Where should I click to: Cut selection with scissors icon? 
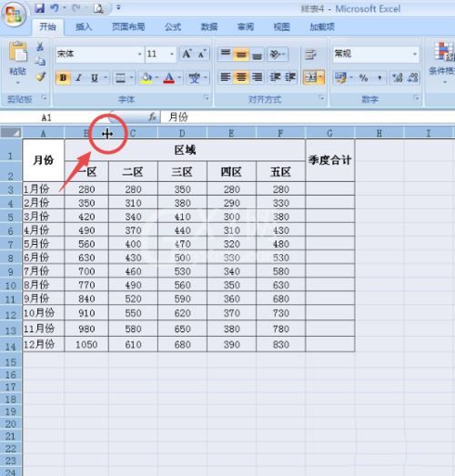pyautogui.click(x=40, y=46)
